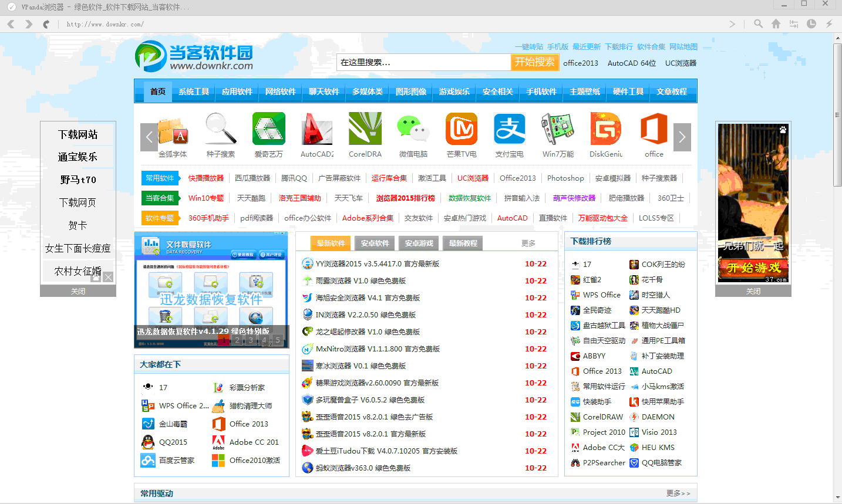Screen dimensions: 842x504
Task: Open the 芒果TV app icon
Action: pyautogui.click(x=462, y=128)
